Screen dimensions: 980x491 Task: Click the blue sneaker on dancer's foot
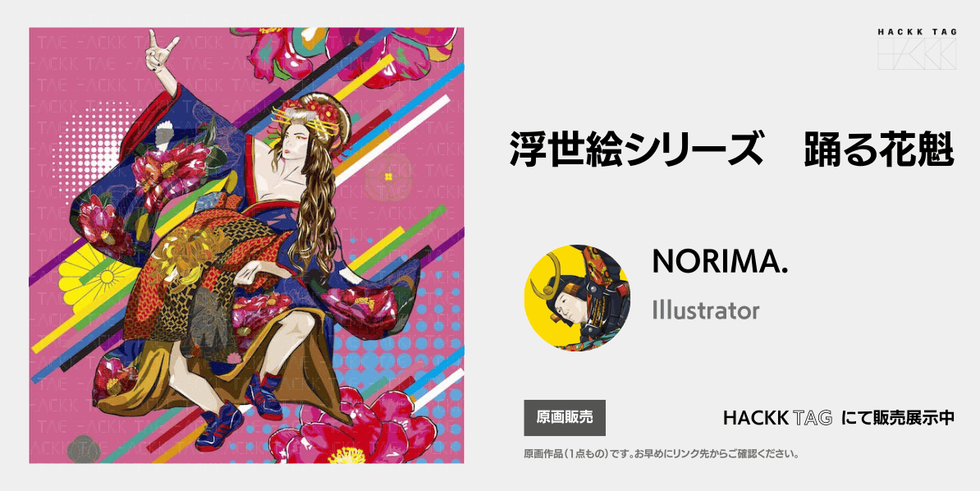pyautogui.click(x=218, y=427)
